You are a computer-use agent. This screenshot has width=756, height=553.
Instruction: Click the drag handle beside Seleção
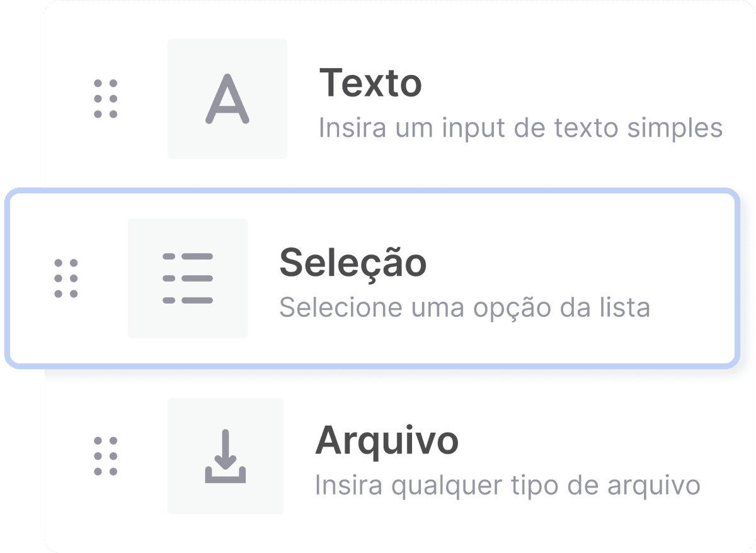coord(66,278)
